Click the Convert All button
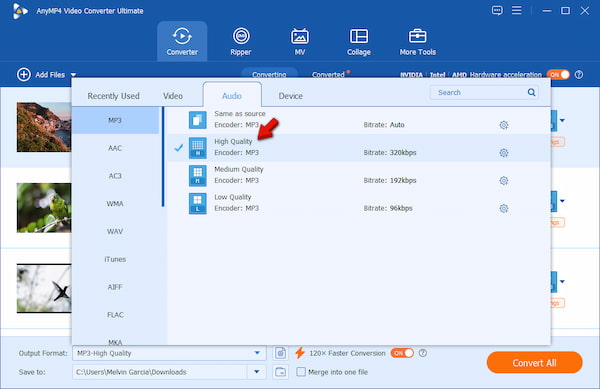Screen dimensions: 600x389 coord(535,363)
